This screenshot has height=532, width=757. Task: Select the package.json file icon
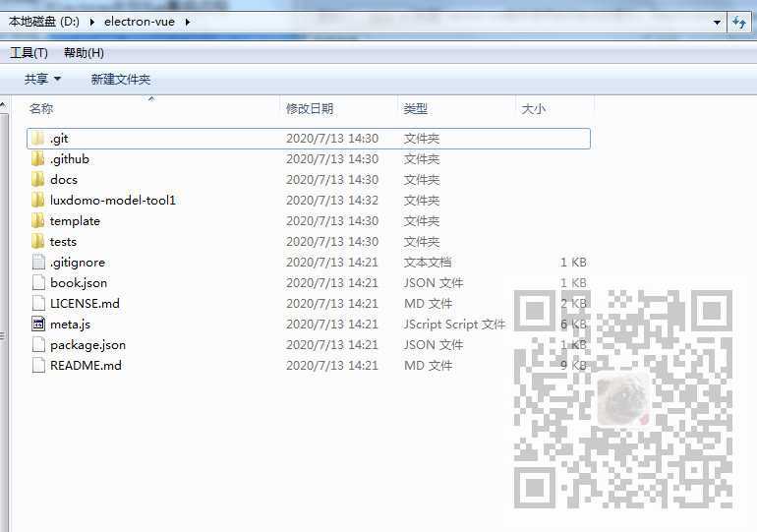[x=38, y=345]
